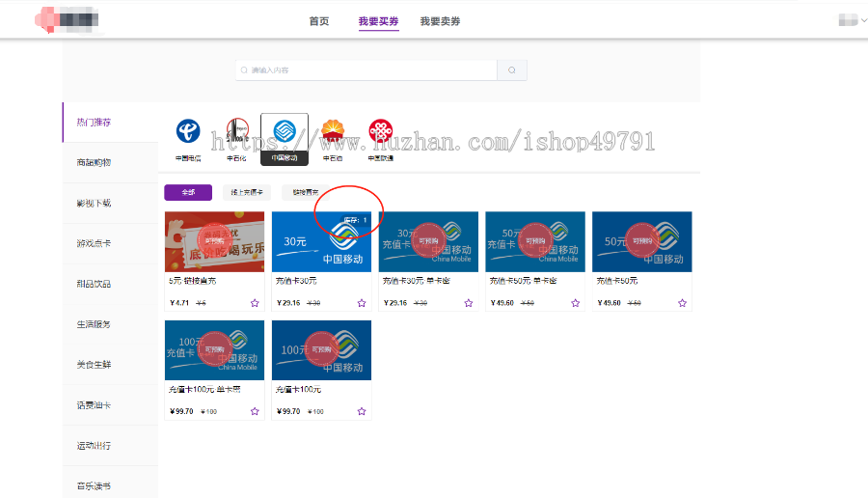
Task: Open the 充值卡30元·单卡密 card image
Action: pos(428,241)
